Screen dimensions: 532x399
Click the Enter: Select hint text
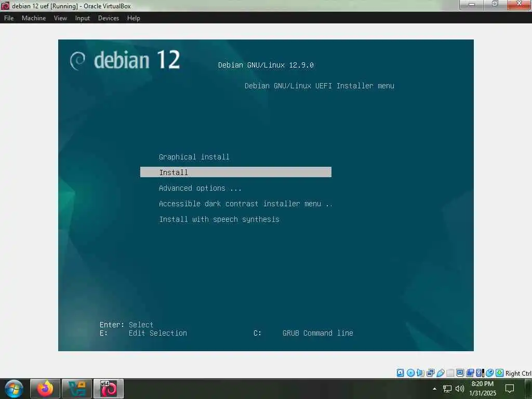point(127,325)
